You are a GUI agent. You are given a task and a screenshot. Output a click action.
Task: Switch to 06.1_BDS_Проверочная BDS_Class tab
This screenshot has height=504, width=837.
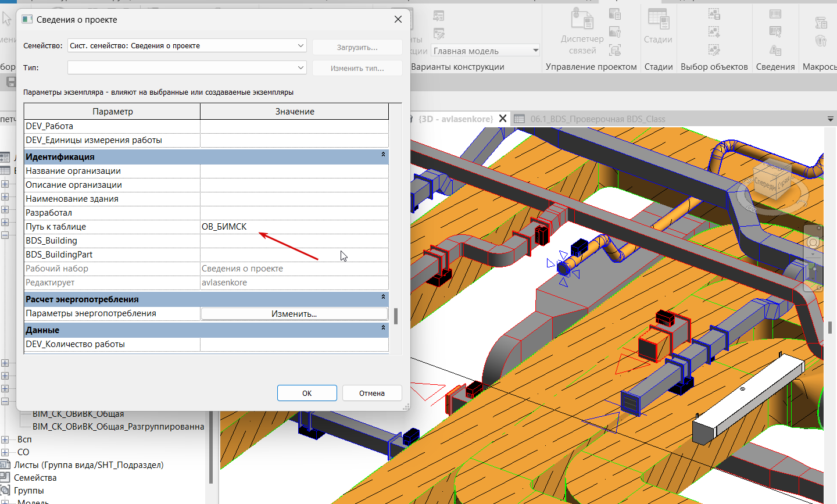pyautogui.click(x=597, y=119)
